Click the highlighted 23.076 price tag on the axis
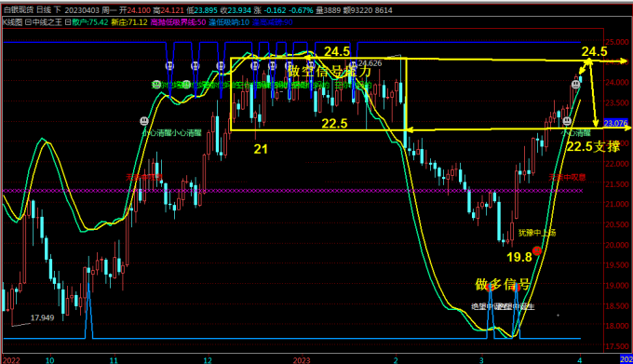The height and width of the screenshot is (364, 633). coord(615,123)
